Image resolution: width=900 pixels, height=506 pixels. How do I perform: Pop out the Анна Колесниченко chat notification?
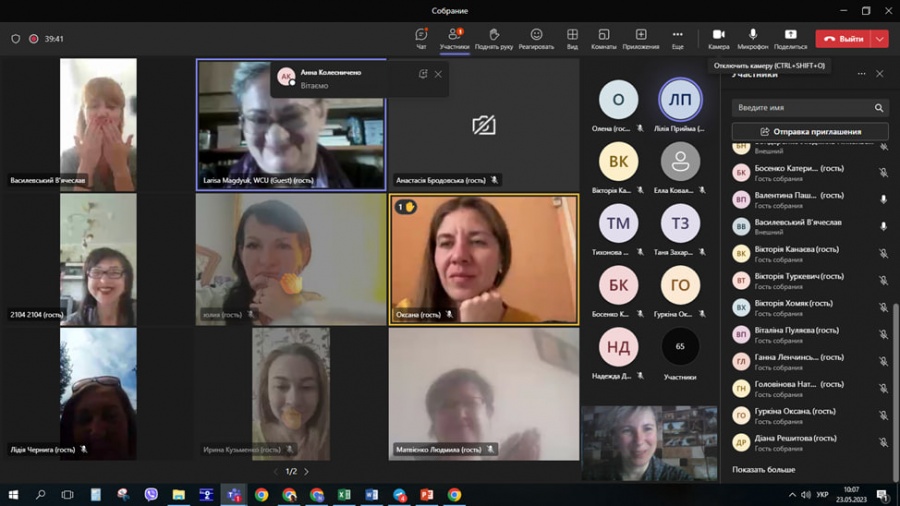point(423,74)
